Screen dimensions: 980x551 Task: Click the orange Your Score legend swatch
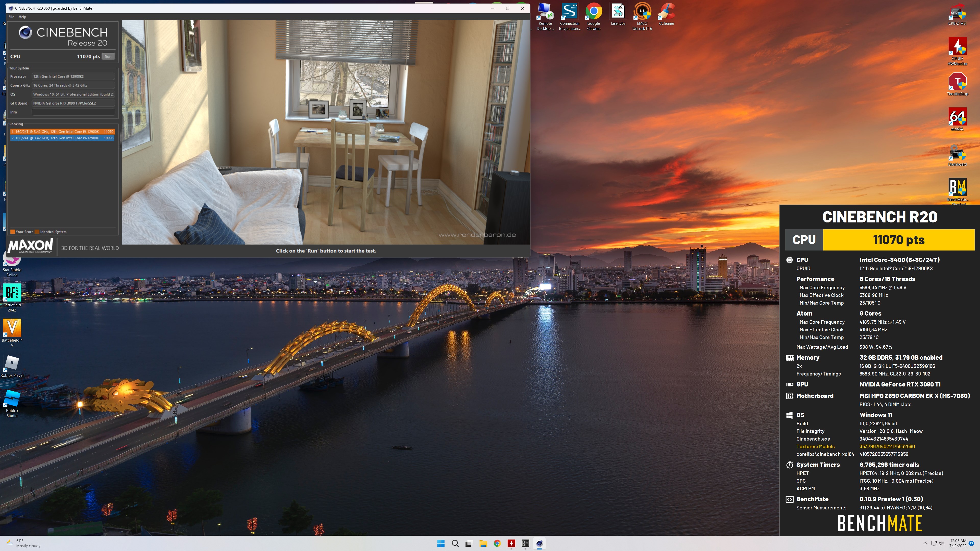click(x=13, y=232)
